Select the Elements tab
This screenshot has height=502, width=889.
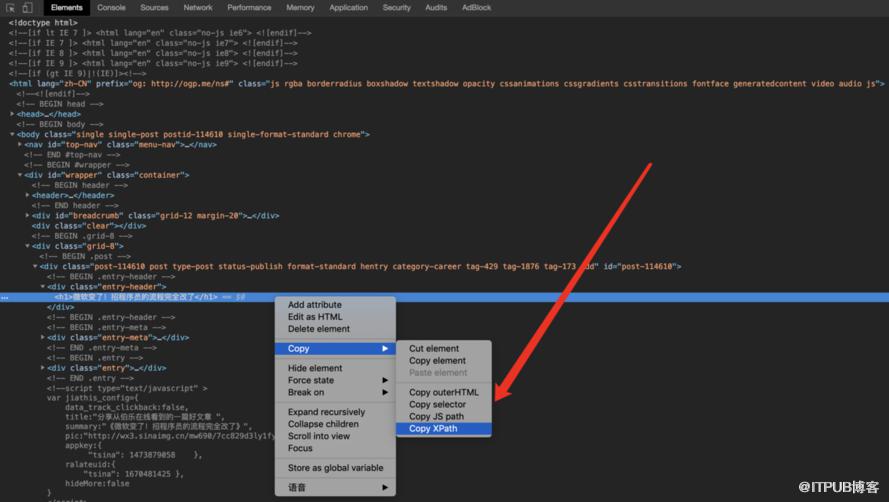[66, 7]
